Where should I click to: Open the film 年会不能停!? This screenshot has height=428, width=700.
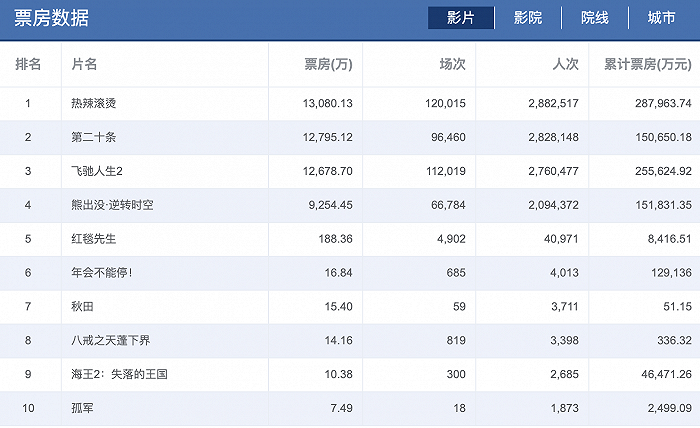click(102, 273)
